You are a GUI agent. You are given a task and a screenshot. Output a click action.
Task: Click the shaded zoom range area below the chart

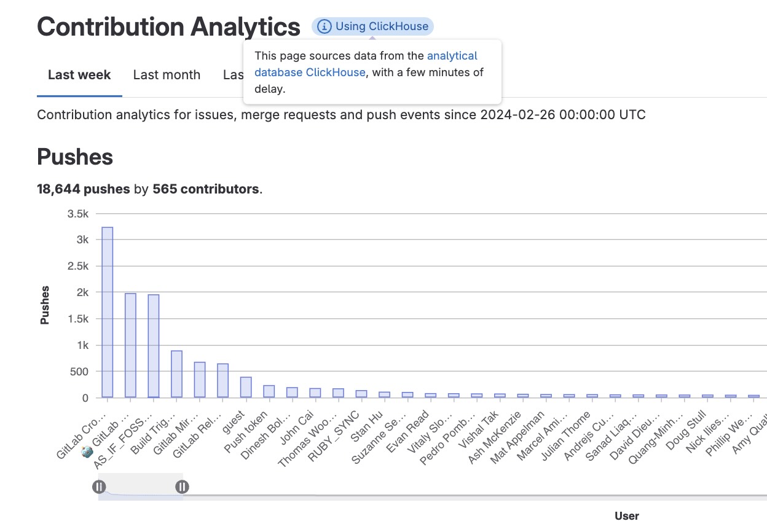click(141, 485)
